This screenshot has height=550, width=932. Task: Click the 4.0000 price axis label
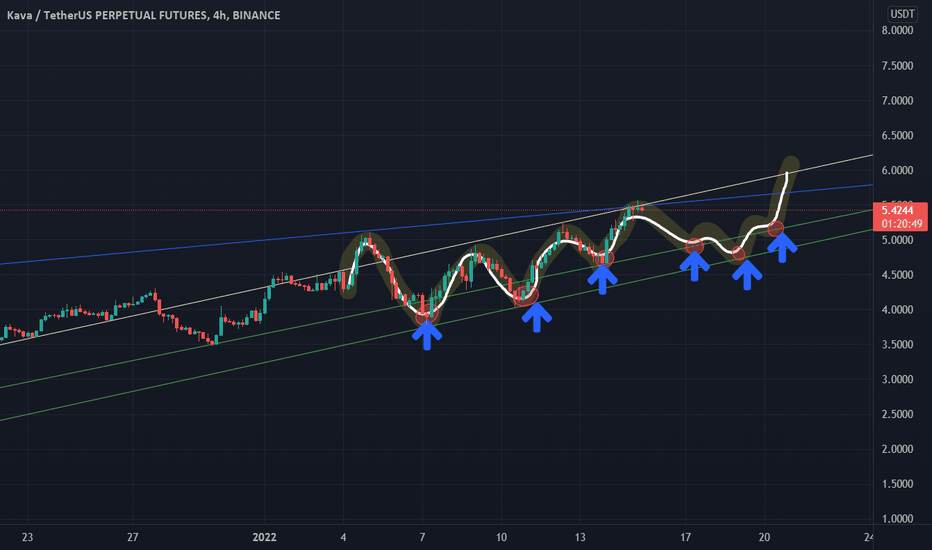pyautogui.click(x=897, y=310)
